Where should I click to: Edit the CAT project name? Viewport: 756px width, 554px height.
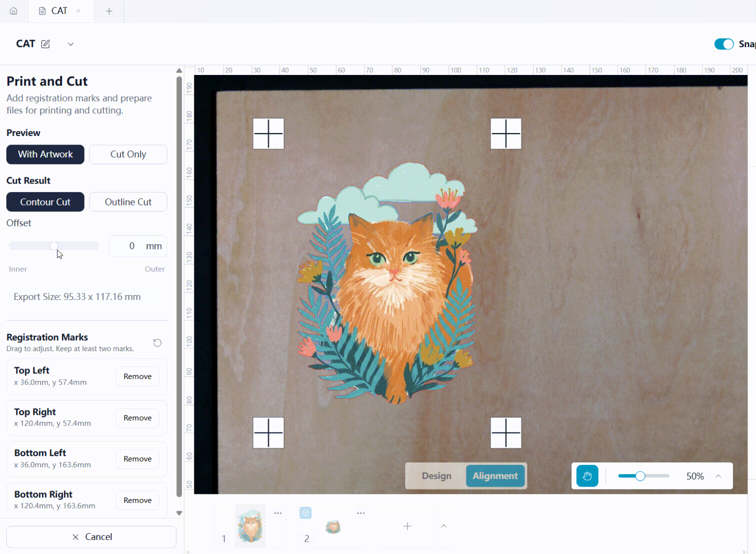(45, 44)
